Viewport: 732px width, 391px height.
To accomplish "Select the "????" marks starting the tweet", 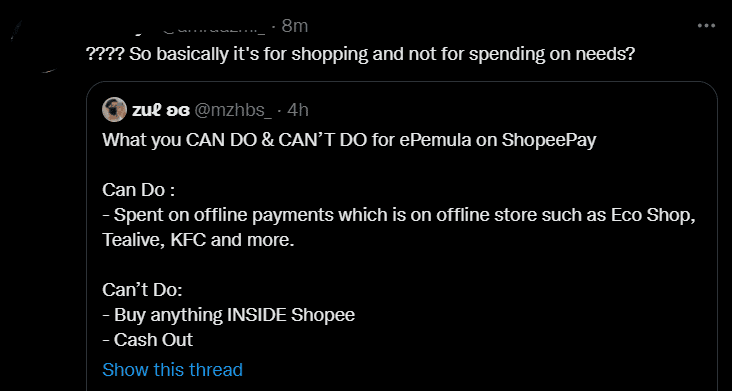I will 105,55.
